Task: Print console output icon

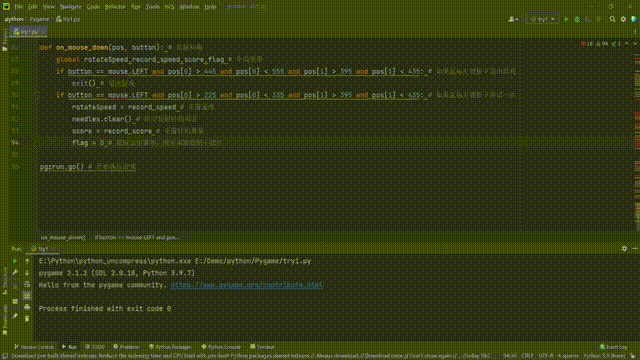Action: coord(27,307)
